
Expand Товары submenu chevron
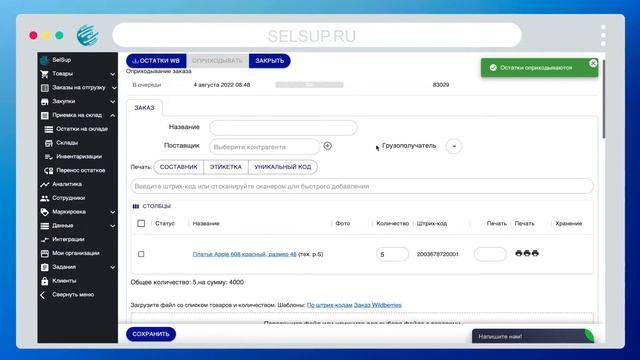tap(112, 74)
